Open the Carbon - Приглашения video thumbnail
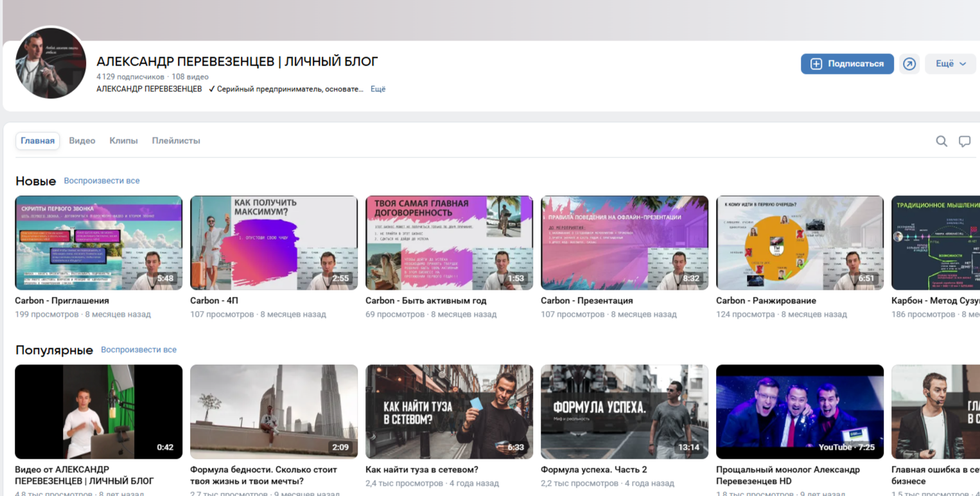 pos(98,243)
